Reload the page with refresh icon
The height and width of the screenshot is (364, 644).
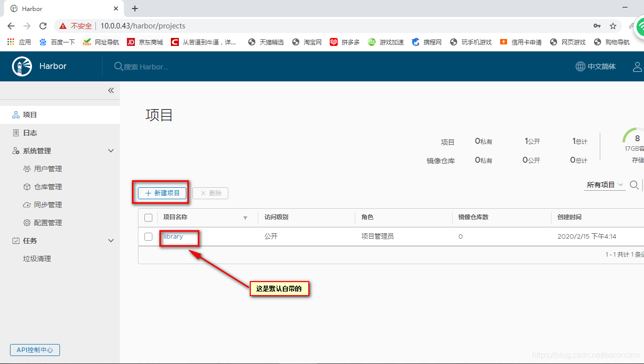43,26
